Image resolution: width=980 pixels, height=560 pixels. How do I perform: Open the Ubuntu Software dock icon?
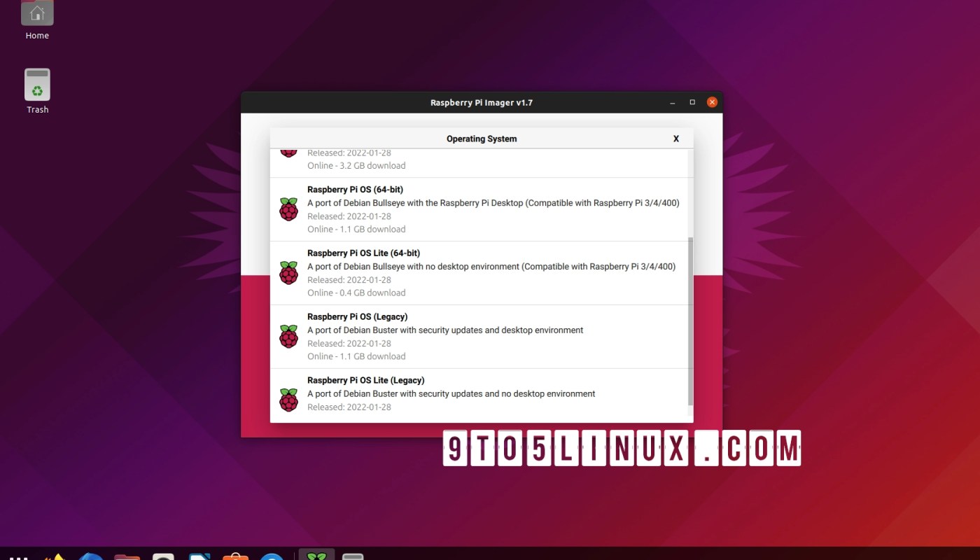(236, 556)
